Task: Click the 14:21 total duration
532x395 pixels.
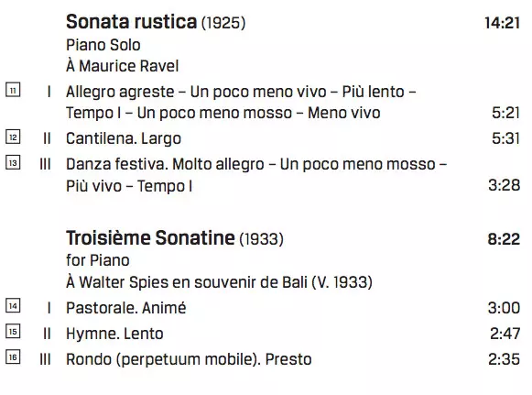Action: (x=502, y=23)
